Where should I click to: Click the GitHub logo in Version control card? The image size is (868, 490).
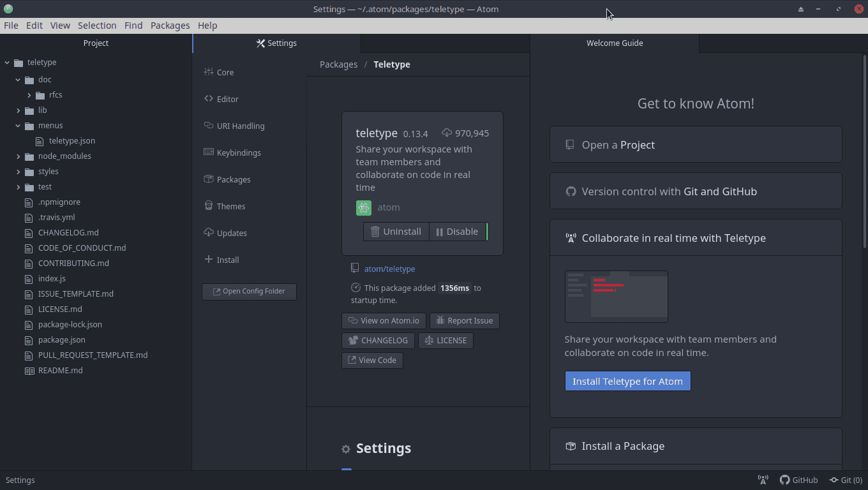(x=571, y=191)
